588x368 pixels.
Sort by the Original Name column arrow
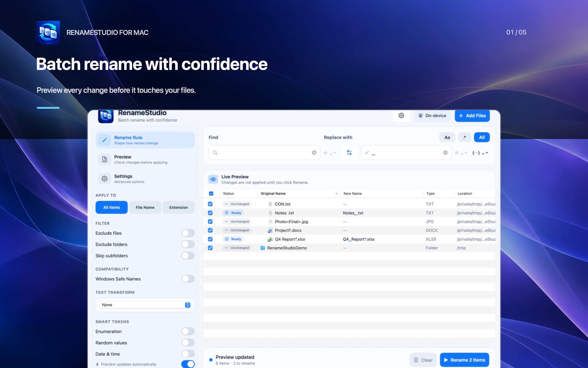(x=336, y=194)
